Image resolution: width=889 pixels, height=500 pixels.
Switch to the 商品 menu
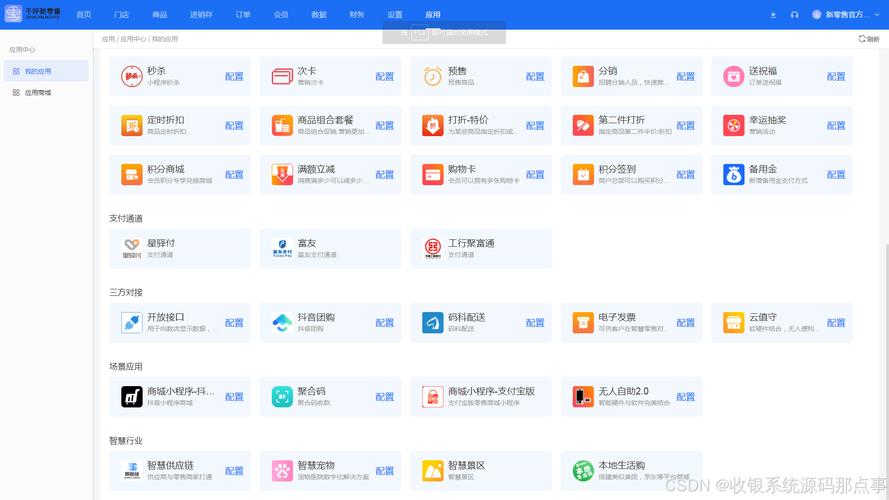(160, 15)
